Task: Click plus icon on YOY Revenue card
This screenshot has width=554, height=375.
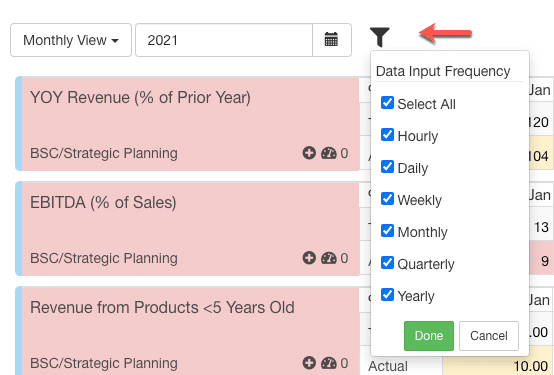Action: pyautogui.click(x=309, y=153)
